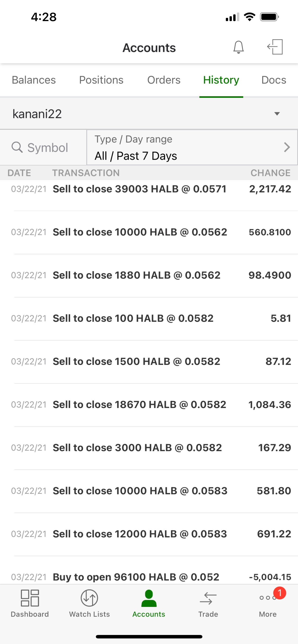
Task: Tap the Accounts person icon
Action: (x=149, y=598)
